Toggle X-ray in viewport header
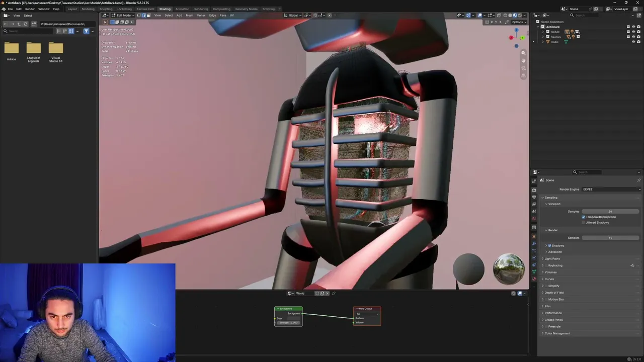 [499, 15]
